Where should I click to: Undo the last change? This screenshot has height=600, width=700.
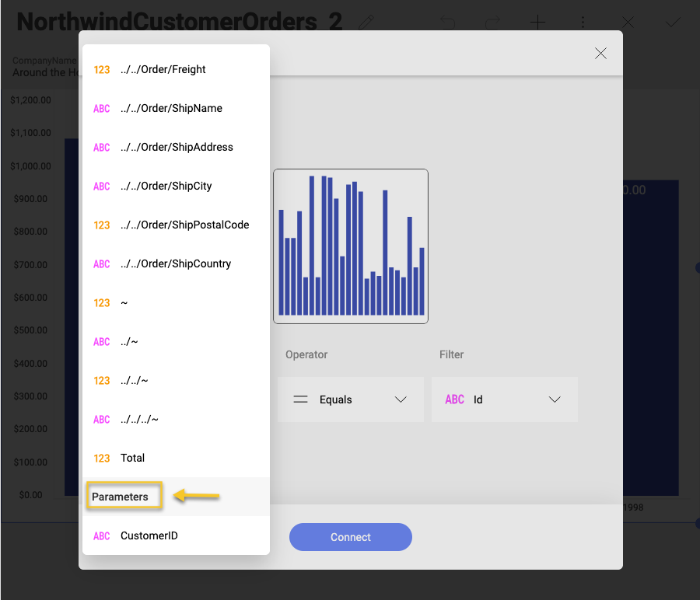click(x=447, y=23)
